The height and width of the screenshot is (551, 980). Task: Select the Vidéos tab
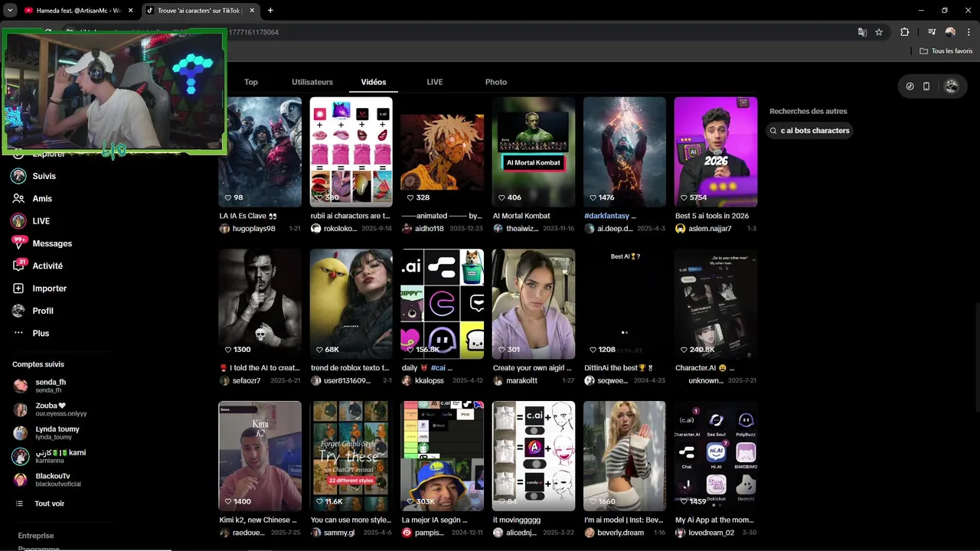(374, 82)
